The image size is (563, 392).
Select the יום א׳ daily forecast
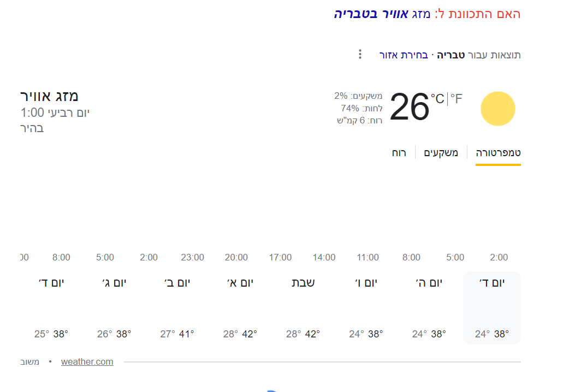tap(240, 307)
